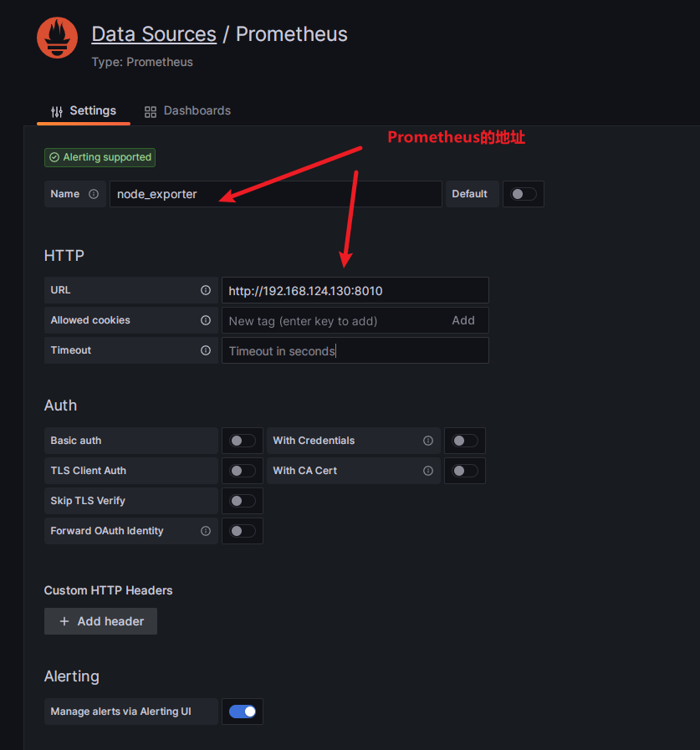
Task: Click the Forward OAuth Identity info icon
Action: [x=206, y=531]
